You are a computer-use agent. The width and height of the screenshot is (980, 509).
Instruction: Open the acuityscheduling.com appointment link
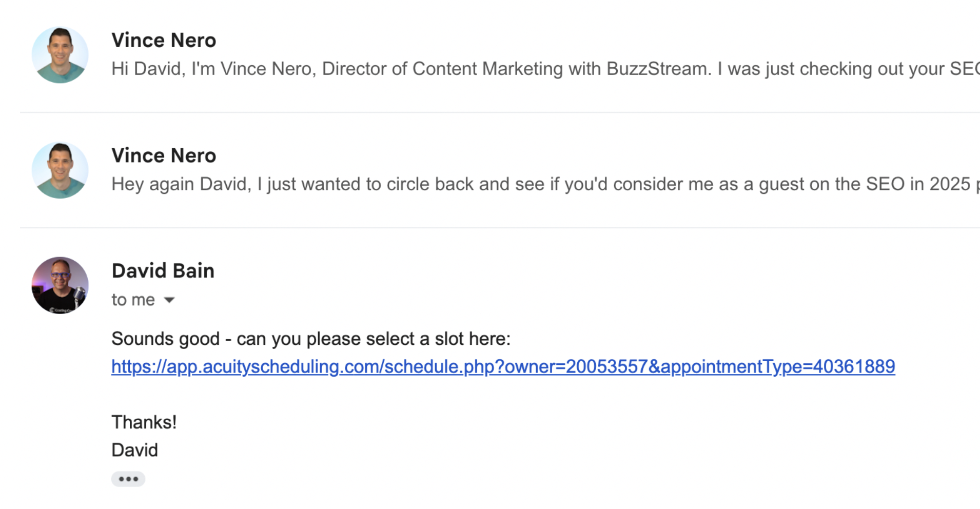click(503, 366)
